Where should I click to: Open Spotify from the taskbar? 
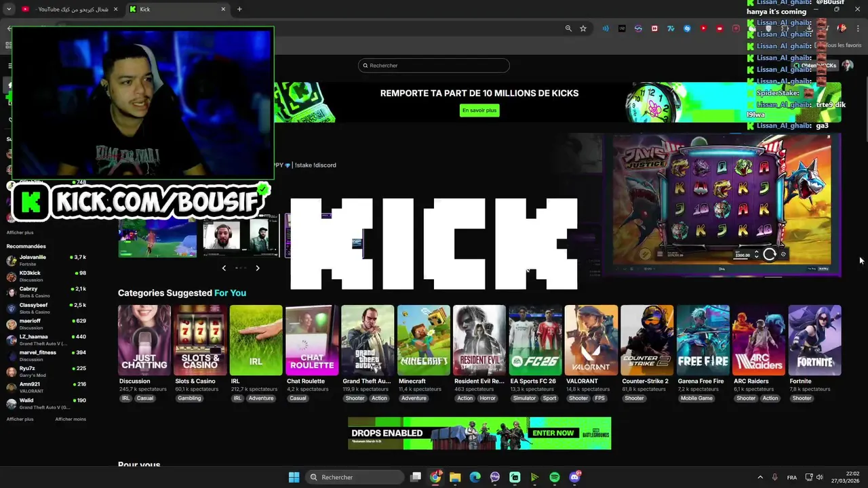pos(555,477)
